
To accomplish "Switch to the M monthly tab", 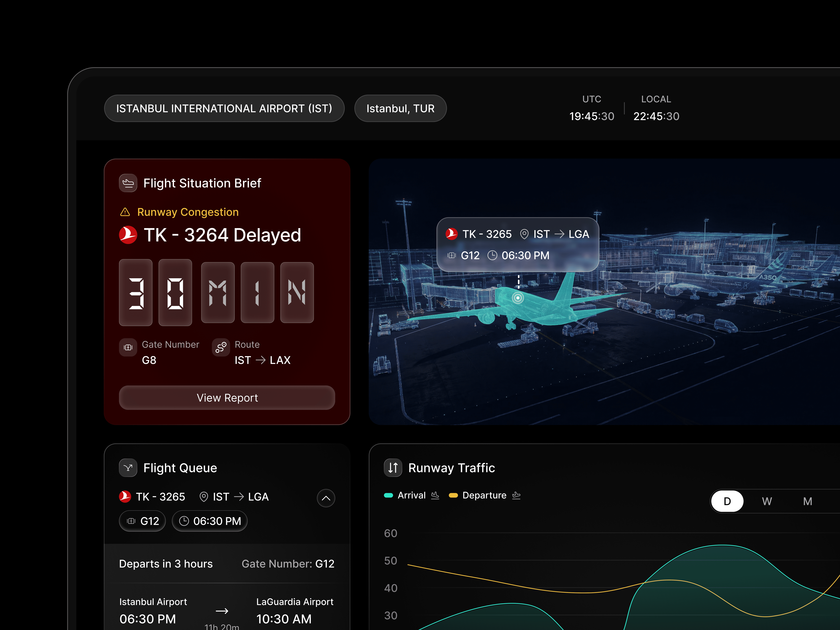I will coord(808,501).
